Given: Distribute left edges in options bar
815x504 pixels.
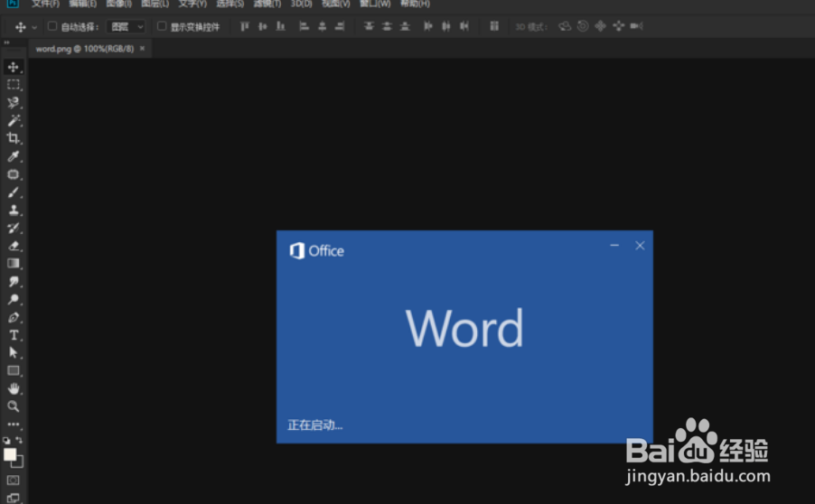Looking at the screenshot, I should 427,26.
